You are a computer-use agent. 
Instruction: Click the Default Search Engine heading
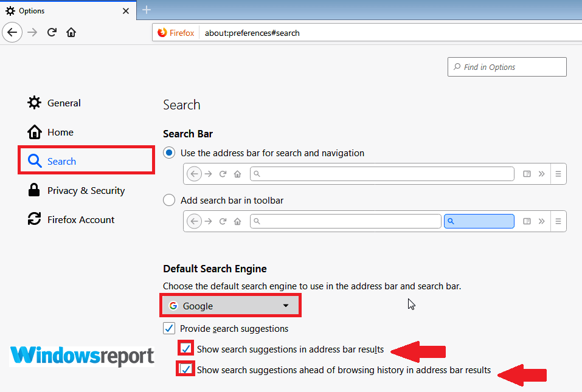pyautogui.click(x=215, y=269)
